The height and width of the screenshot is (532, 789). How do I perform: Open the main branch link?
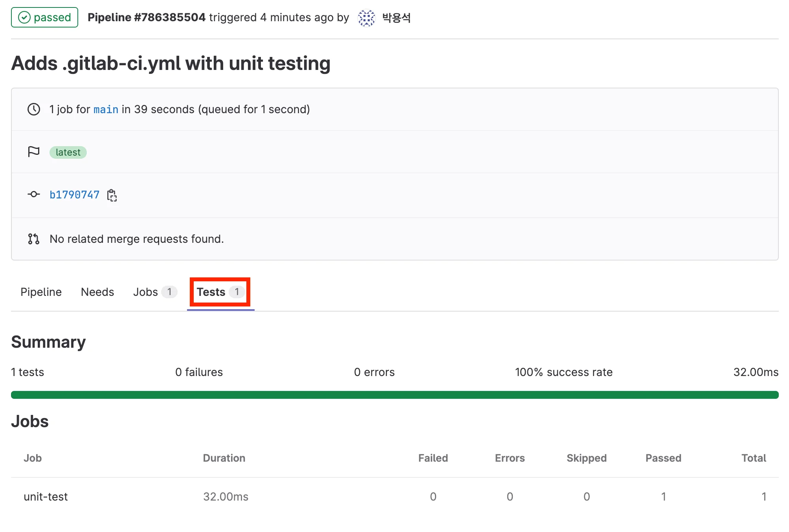click(x=106, y=109)
